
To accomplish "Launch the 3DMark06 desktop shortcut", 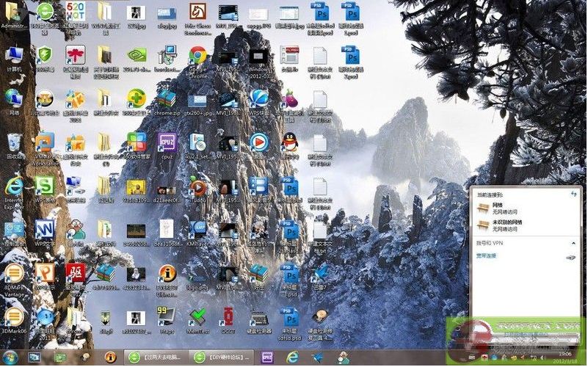I will pyautogui.click(x=13, y=318).
